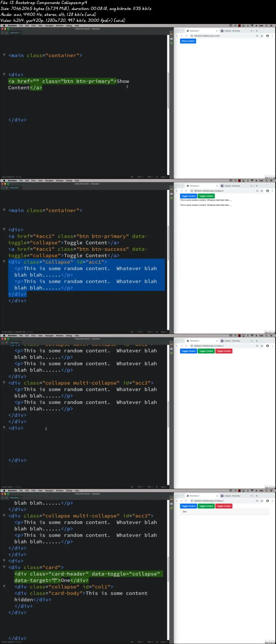Click browser back arrow in first frame

tap(177, 36)
